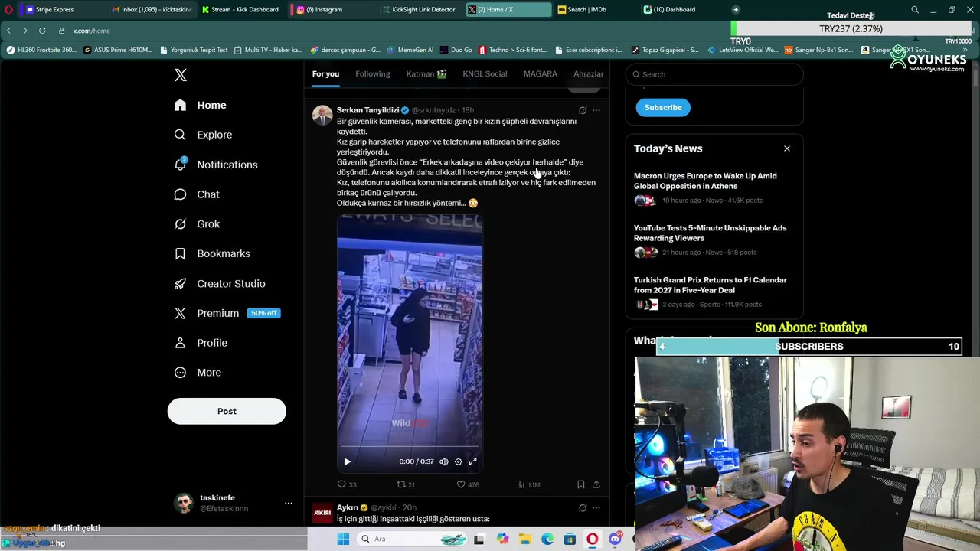Go back in the browser
Image resolution: width=980 pixels, height=551 pixels.
click(8, 31)
